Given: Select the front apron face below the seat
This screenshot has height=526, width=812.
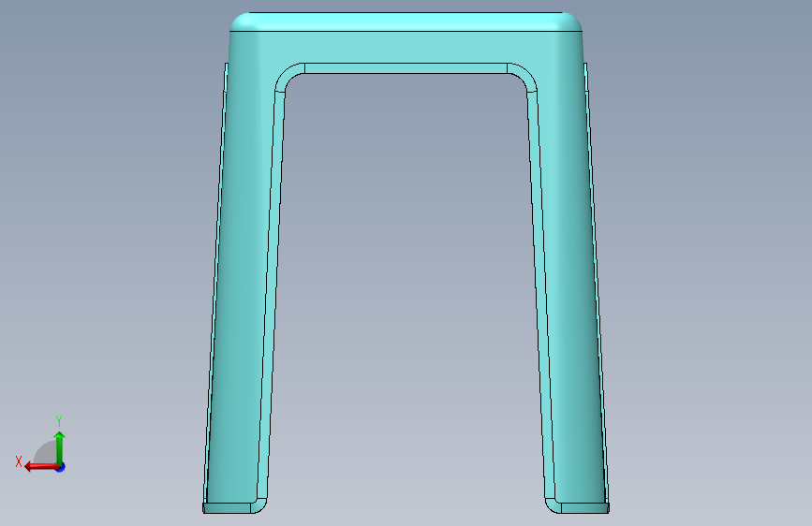Looking at the screenshot, I should (406, 48).
